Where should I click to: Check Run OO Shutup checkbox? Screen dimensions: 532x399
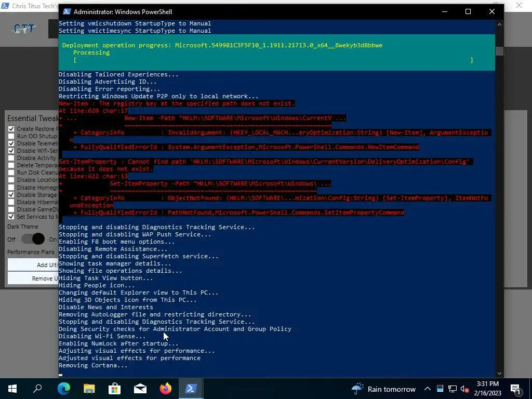(x=11, y=136)
